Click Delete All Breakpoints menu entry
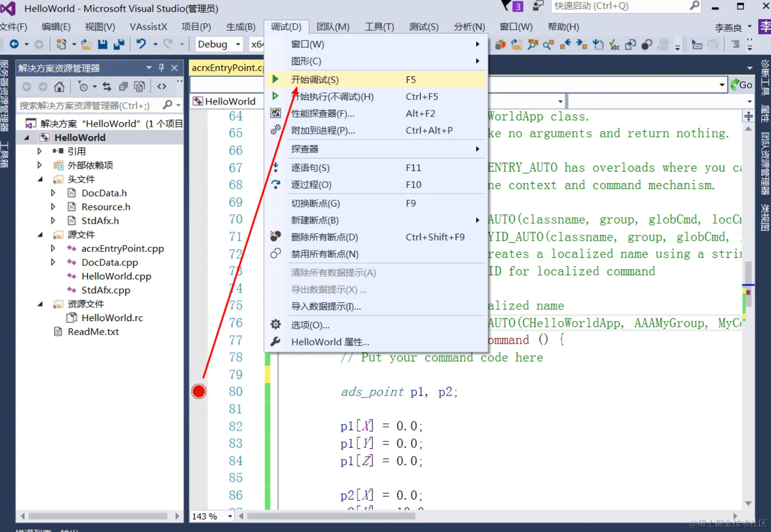 pos(376,237)
